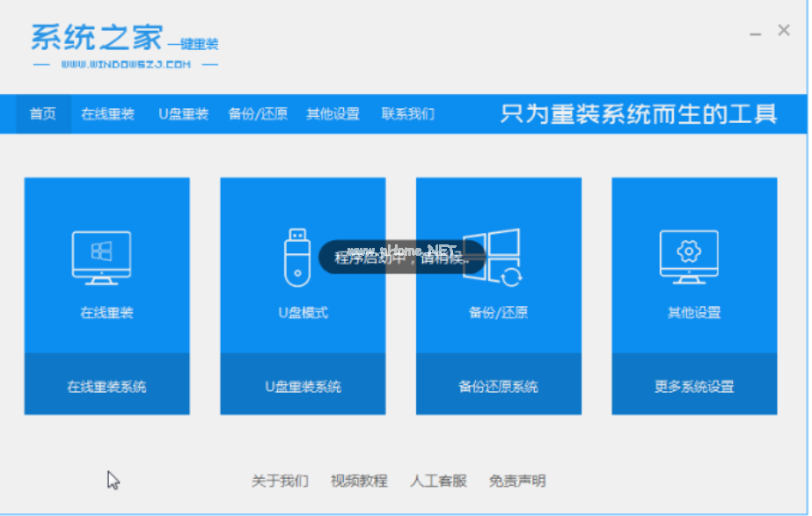Click the U盘重装系统 button
Viewport: 812px width, 516px height.
pos(302,385)
